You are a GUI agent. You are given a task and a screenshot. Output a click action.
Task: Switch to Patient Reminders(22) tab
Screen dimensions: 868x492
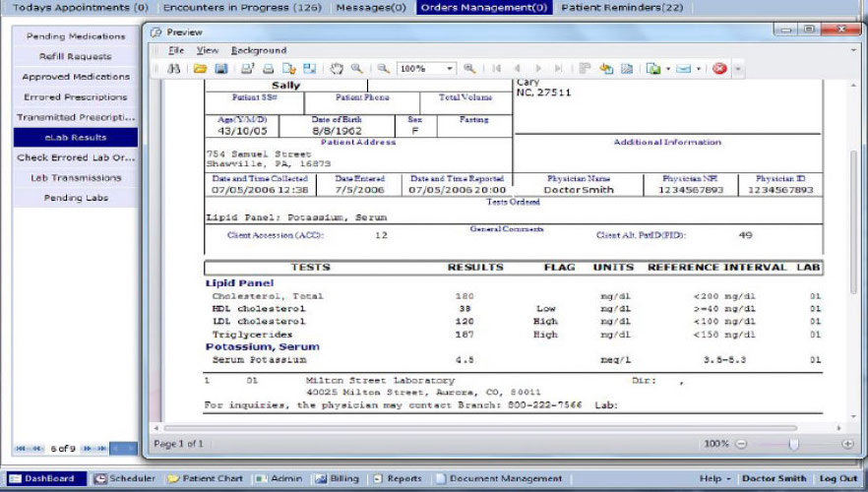[622, 8]
